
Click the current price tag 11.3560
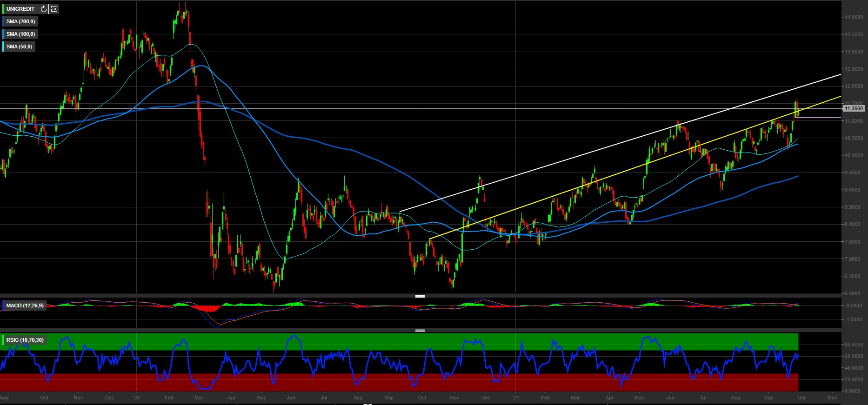(x=854, y=108)
